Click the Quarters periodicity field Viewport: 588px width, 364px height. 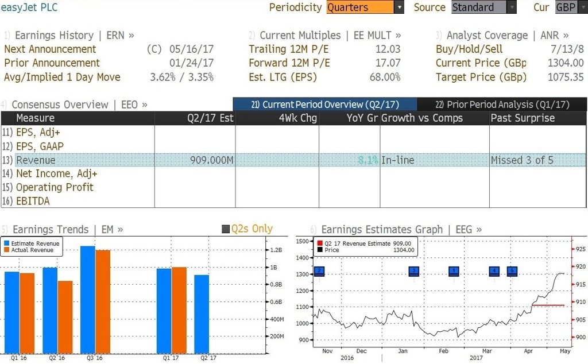tap(361, 7)
